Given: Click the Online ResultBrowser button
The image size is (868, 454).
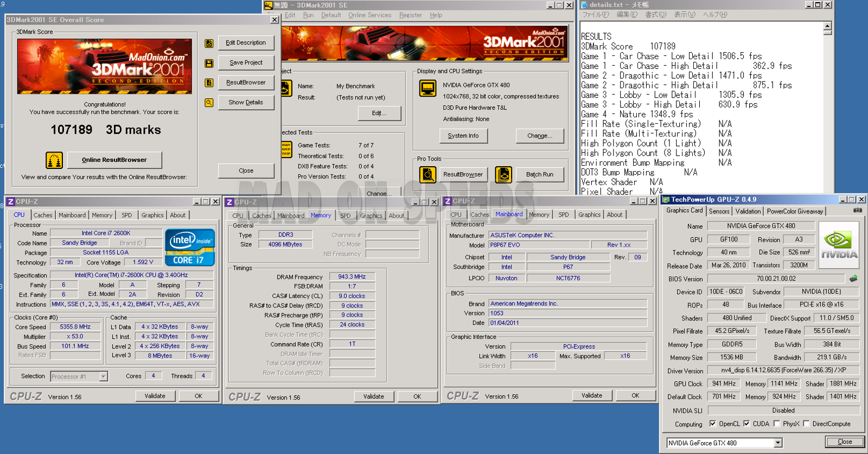Looking at the screenshot, I should click(114, 160).
